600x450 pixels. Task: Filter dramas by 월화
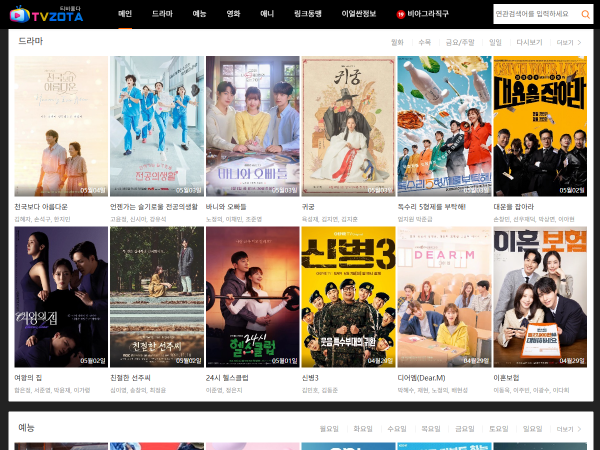[x=397, y=42]
